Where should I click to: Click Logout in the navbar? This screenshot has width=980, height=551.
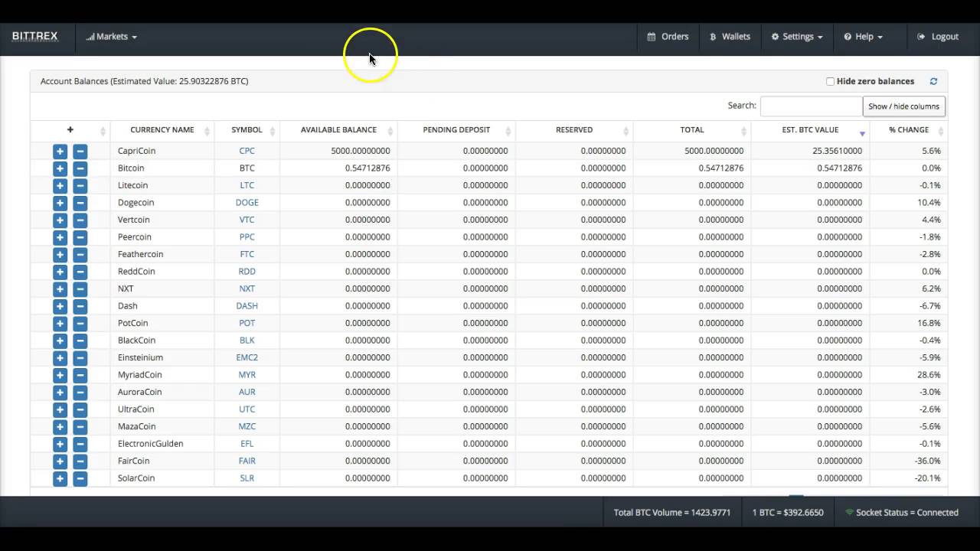938,36
